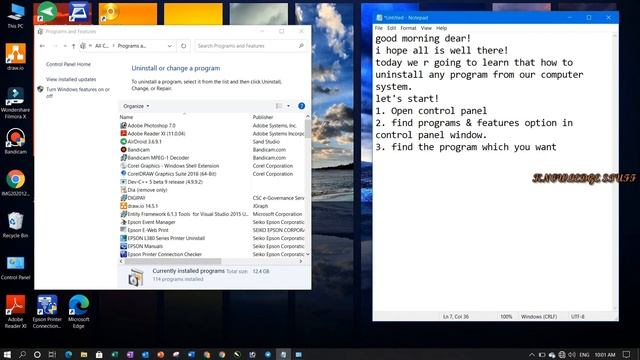Open the Recycle Bin desktop icon
This screenshot has height=360, width=640.
coord(16,225)
